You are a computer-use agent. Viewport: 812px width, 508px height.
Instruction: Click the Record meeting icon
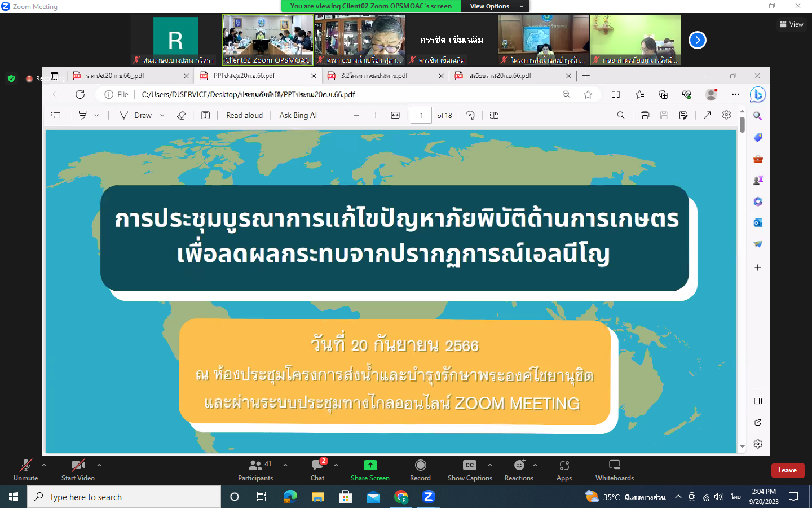click(420, 465)
